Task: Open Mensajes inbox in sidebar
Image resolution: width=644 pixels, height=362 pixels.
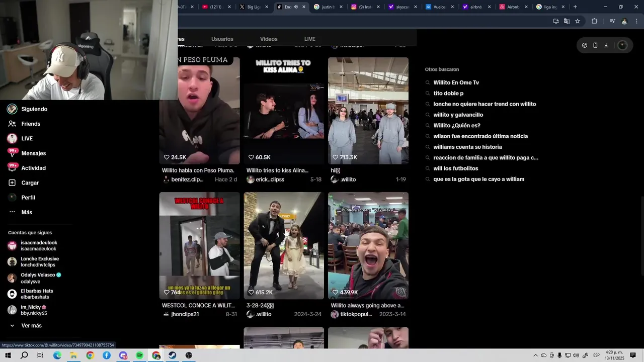Action: 27,153
